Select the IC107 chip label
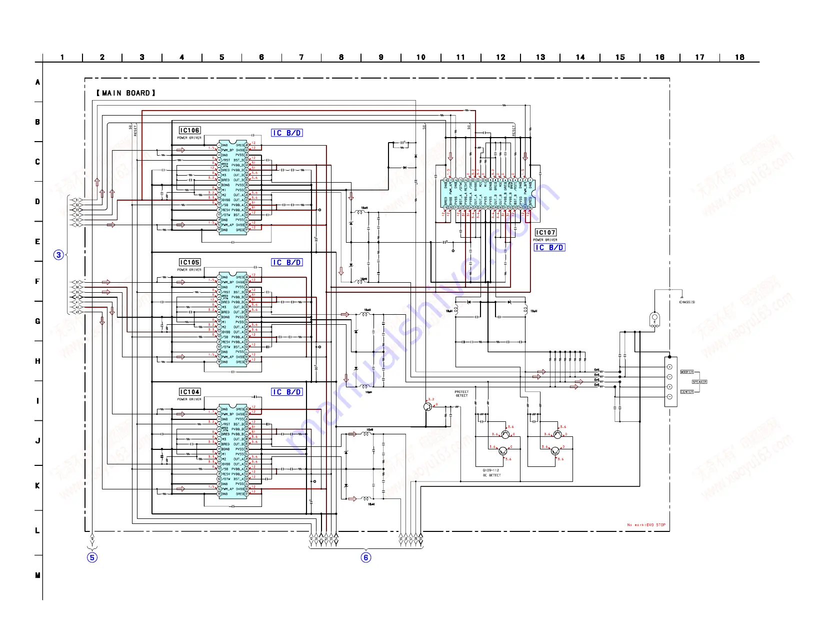The width and height of the screenshot is (840, 632). point(545,233)
